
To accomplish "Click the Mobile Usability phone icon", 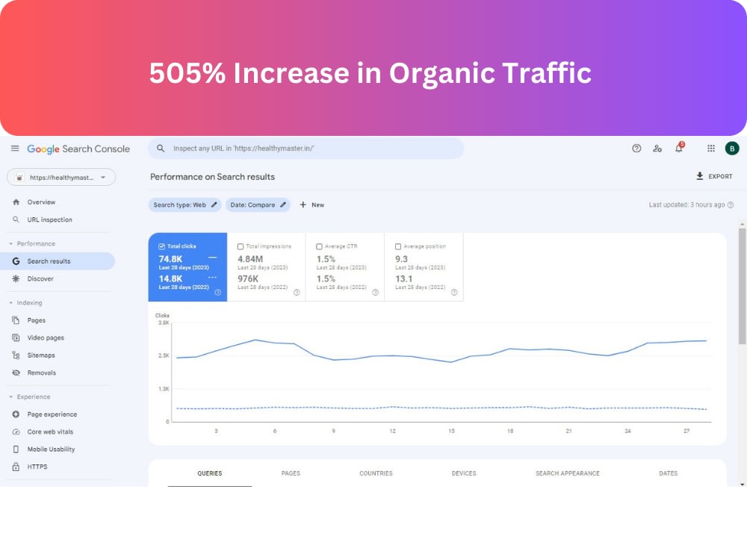I will 16,449.
